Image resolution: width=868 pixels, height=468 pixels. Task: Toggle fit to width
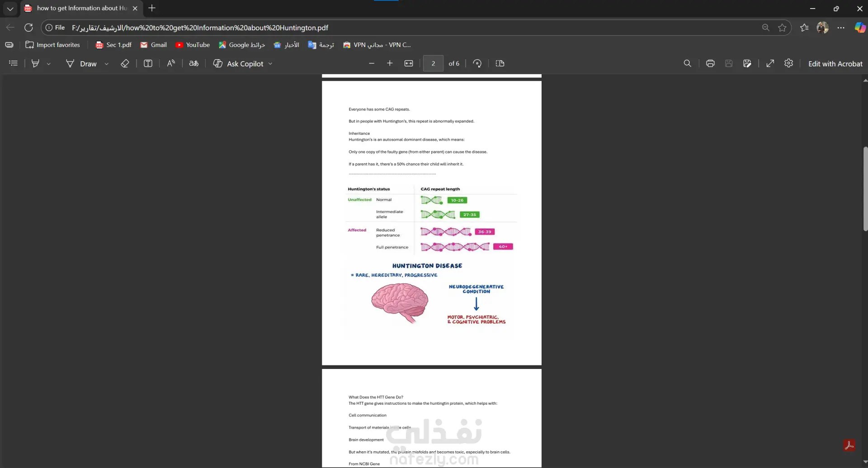click(x=409, y=64)
